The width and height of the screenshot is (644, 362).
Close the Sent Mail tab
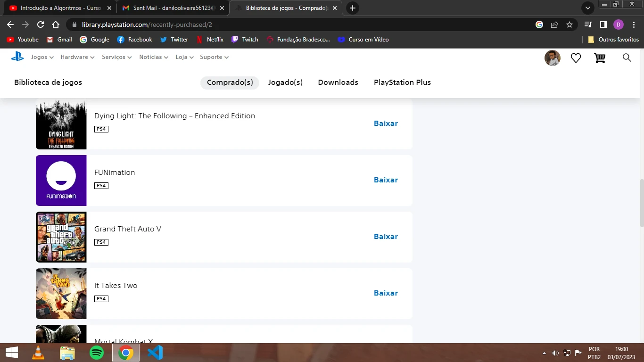[222, 8]
